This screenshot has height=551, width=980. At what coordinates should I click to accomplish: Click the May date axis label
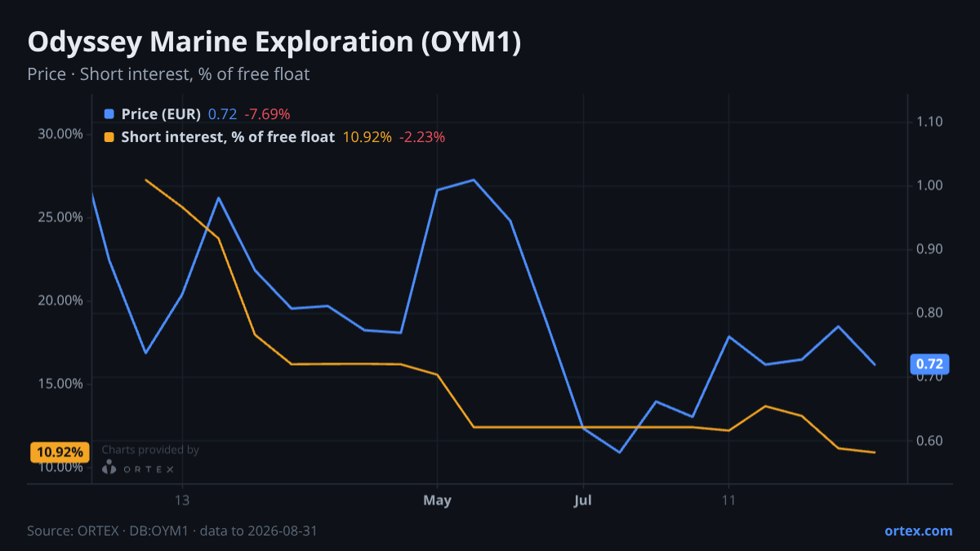coord(438,500)
